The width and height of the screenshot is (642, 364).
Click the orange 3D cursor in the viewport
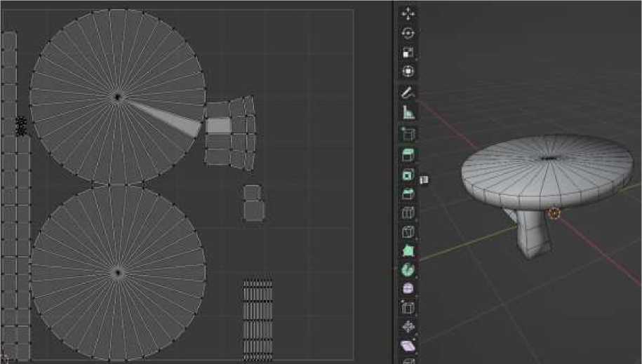pyautogui.click(x=554, y=213)
